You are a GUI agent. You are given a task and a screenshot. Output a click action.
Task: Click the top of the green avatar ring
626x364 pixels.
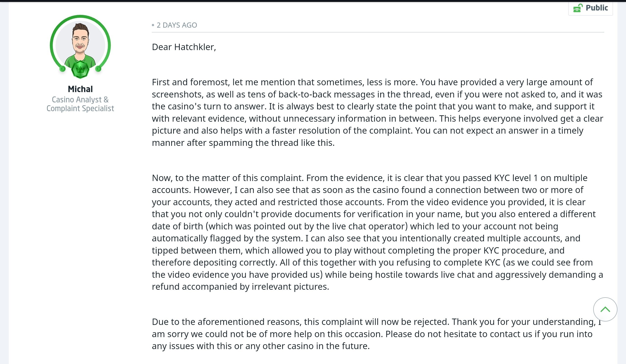pos(80,16)
